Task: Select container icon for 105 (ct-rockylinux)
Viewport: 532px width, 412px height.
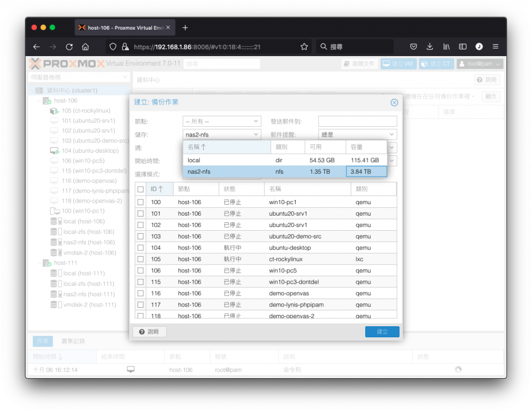Action: click(x=54, y=111)
